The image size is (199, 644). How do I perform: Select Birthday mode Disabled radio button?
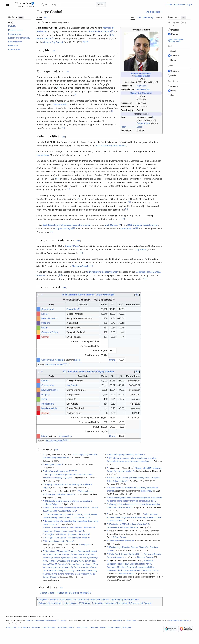[169, 30]
